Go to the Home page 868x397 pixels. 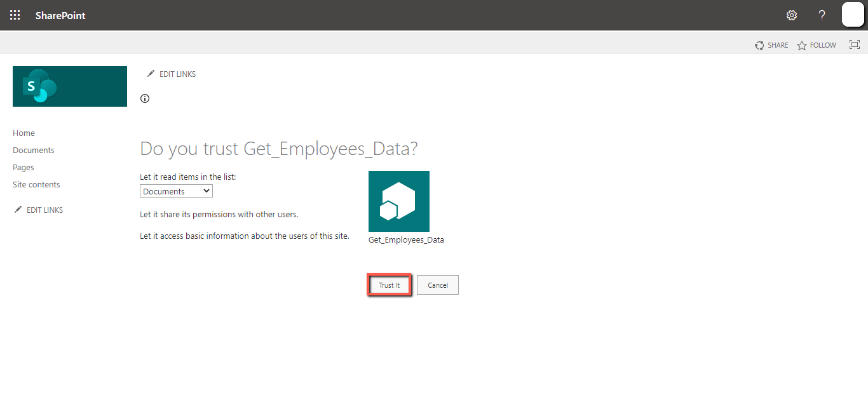click(x=24, y=133)
